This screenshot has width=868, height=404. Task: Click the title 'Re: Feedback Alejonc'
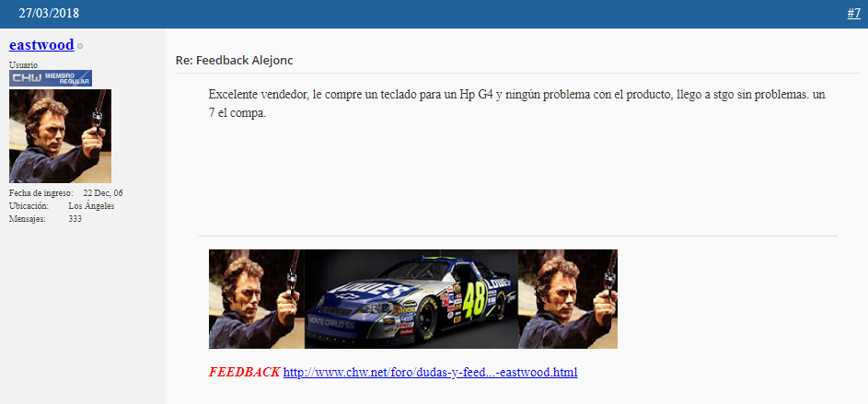tap(234, 61)
